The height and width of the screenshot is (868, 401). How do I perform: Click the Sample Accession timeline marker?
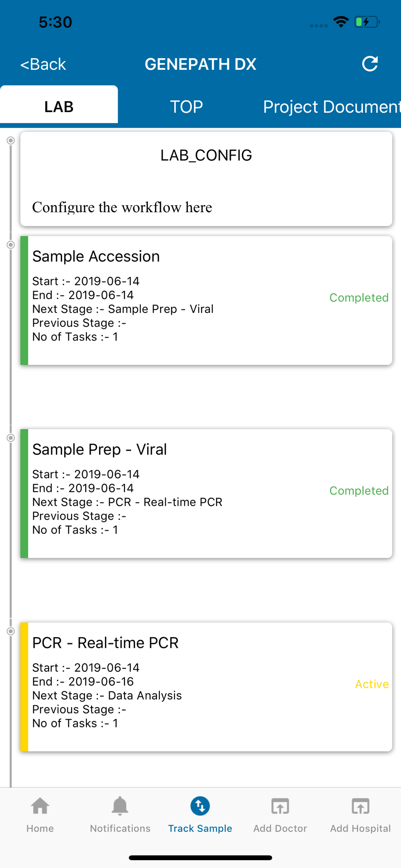pos(11,245)
